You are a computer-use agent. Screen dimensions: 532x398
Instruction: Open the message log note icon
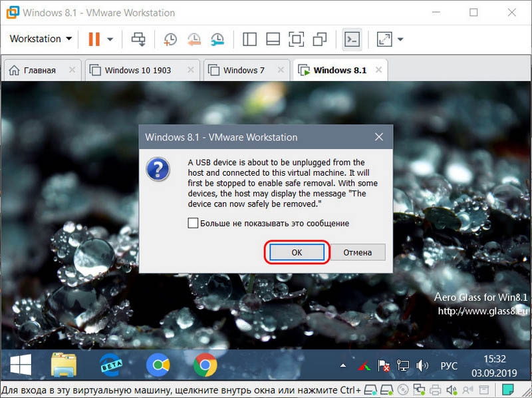click(508, 390)
